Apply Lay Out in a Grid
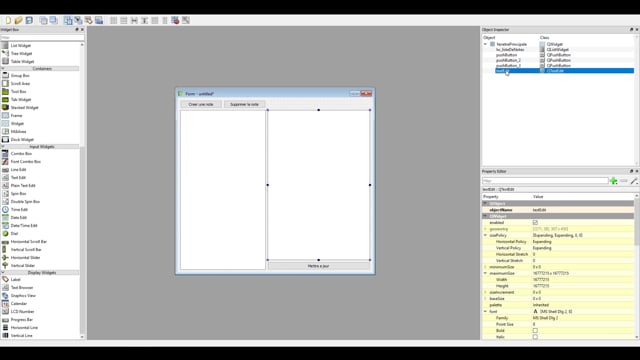 point(155,20)
